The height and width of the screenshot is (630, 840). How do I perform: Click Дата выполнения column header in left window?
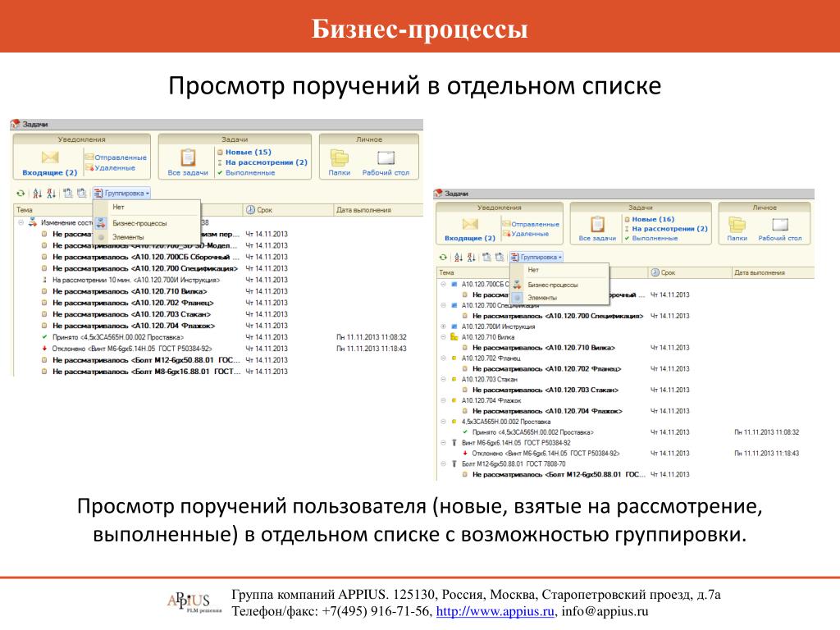[377, 210]
